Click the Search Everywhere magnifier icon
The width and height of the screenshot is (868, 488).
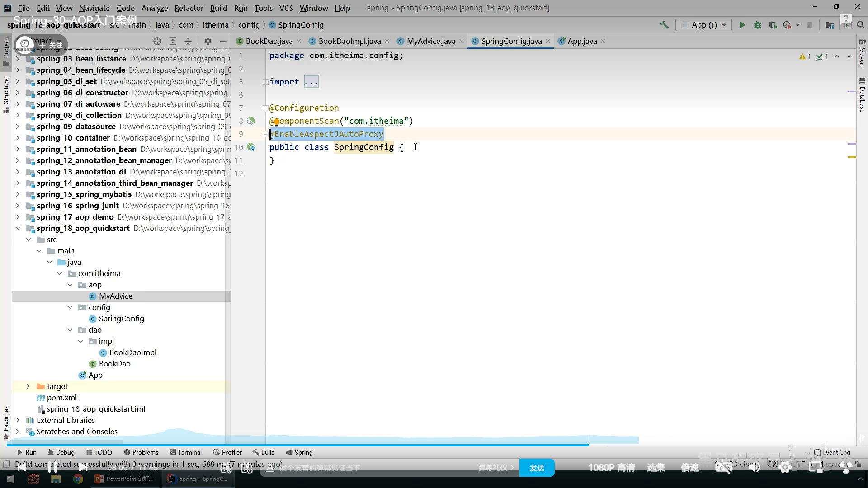click(861, 25)
